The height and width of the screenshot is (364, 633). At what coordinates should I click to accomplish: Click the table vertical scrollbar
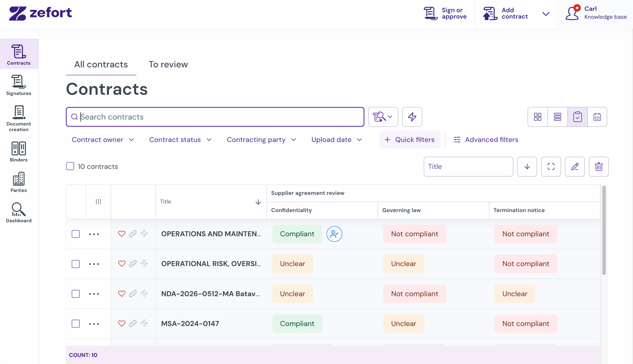pyautogui.click(x=604, y=230)
